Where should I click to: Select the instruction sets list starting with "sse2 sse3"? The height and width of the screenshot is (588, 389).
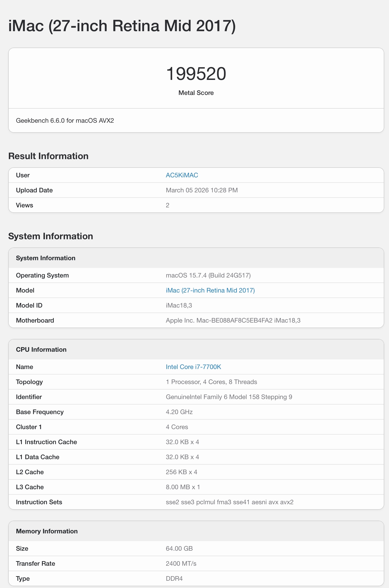point(229,502)
